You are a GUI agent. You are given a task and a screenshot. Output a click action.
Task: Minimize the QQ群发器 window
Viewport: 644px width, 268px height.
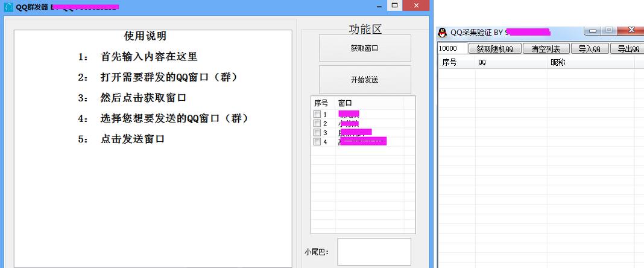(x=380, y=5)
